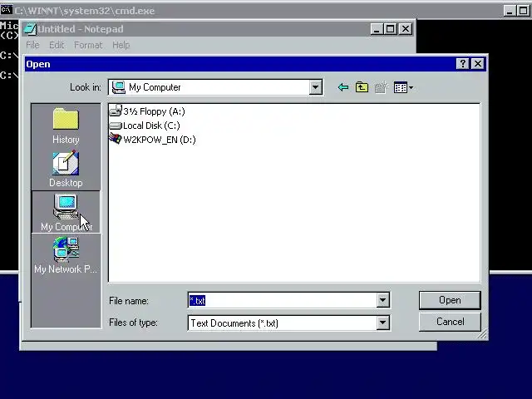Select the W2KPOW_EN (D:) CD drive icon
Viewport: 532px width, 399px height.
pos(116,139)
